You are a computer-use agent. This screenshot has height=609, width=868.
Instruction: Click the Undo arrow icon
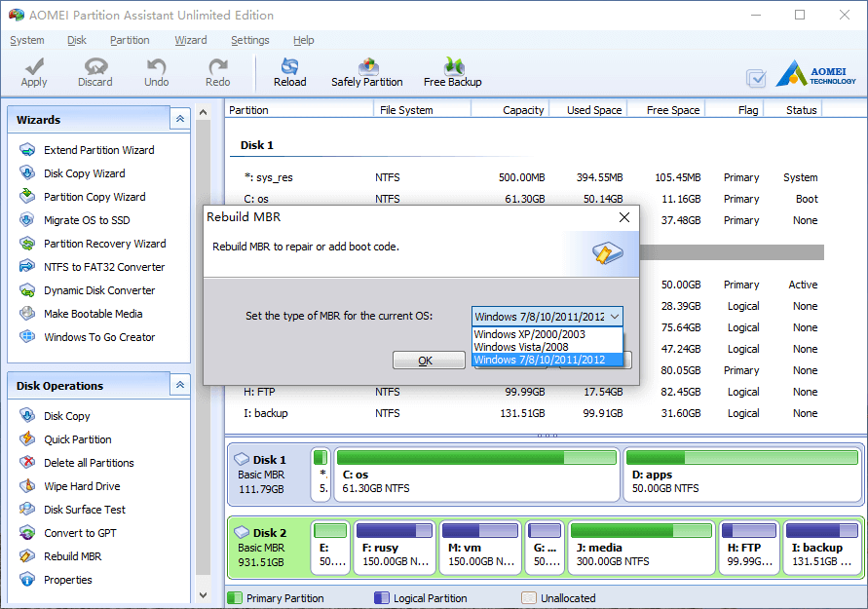pyautogui.click(x=157, y=66)
